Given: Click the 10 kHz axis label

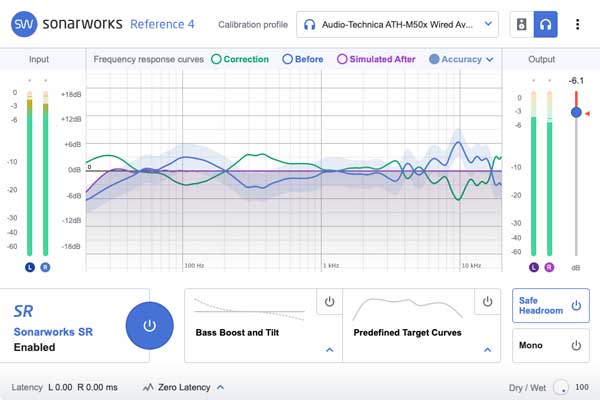Looking at the screenshot, I should click(x=471, y=265).
